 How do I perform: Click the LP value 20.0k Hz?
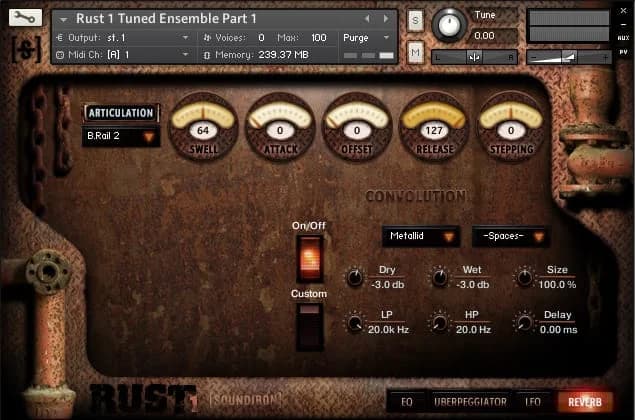click(388, 330)
